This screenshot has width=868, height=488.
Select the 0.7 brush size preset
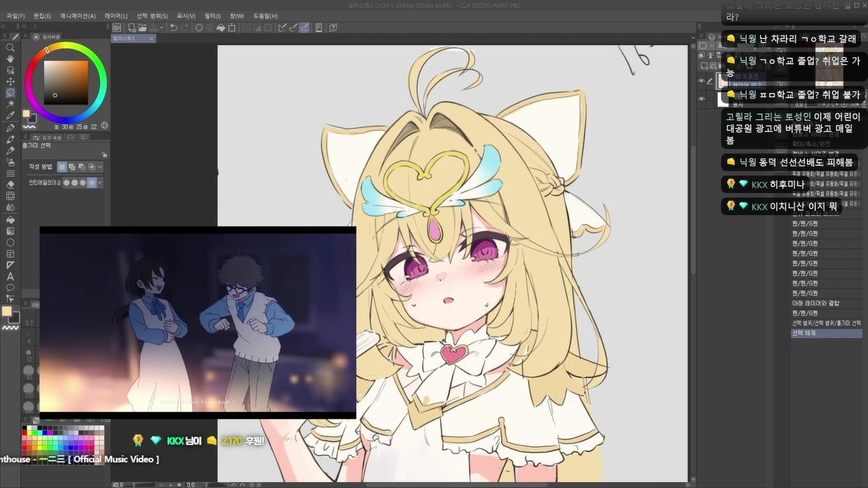[x=28, y=323]
